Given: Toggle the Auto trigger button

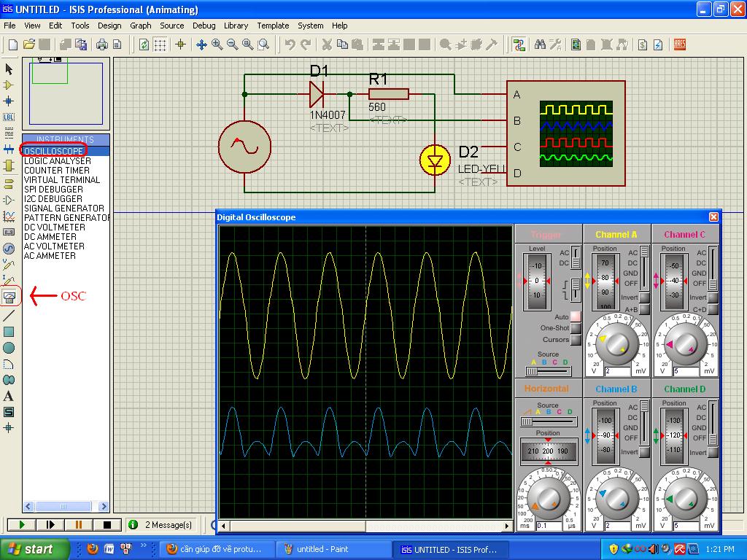Looking at the screenshot, I should tap(576, 316).
